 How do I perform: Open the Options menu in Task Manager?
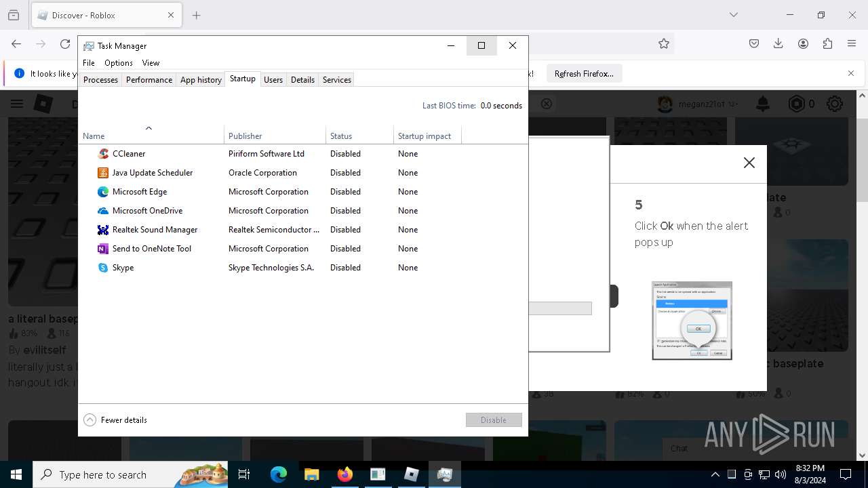pyautogui.click(x=119, y=63)
